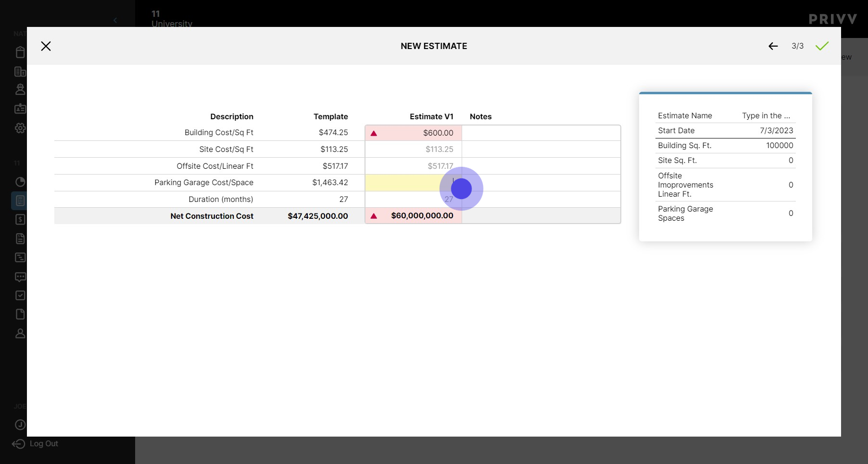The height and width of the screenshot is (464, 868).
Task: Click the NEW ESTIMATE title
Action: pyautogui.click(x=434, y=46)
